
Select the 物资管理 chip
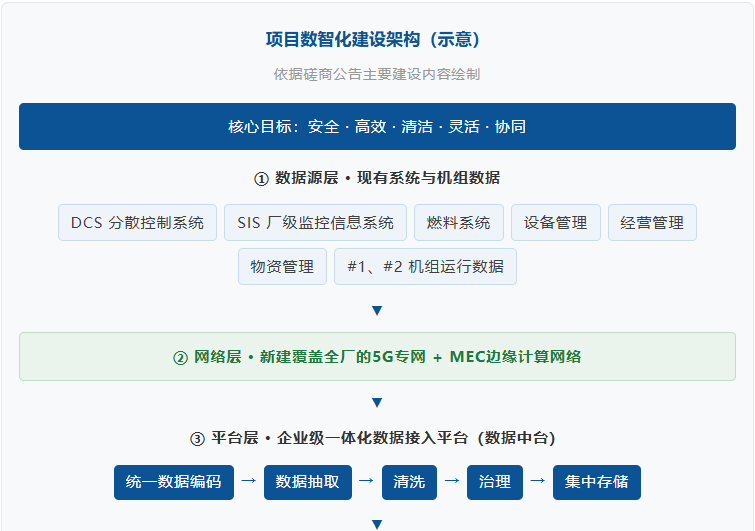(x=282, y=266)
